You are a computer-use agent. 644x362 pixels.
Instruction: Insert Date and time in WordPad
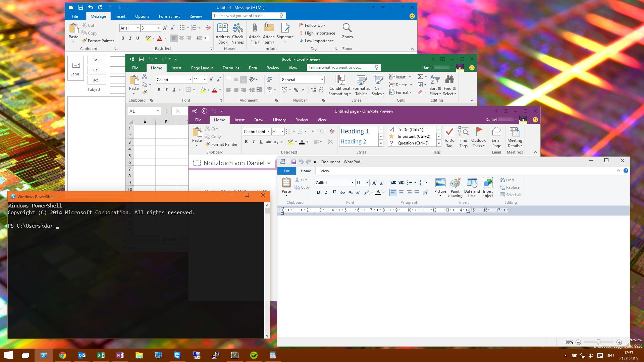pos(472,187)
